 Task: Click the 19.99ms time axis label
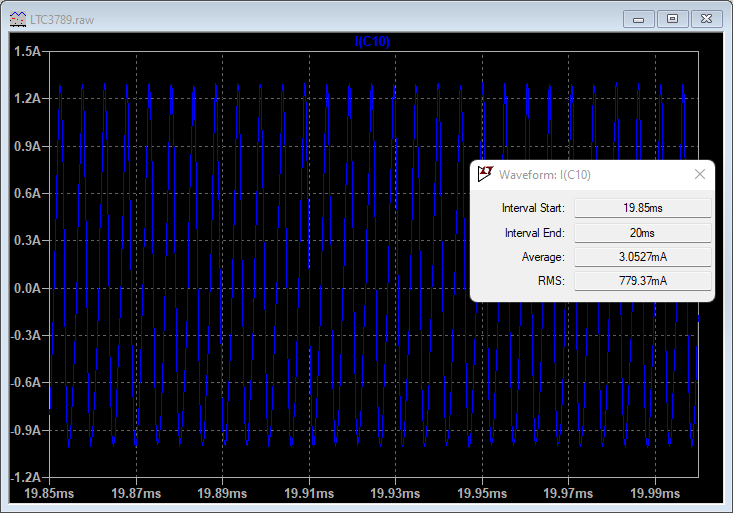pyautogui.click(x=655, y=493)
